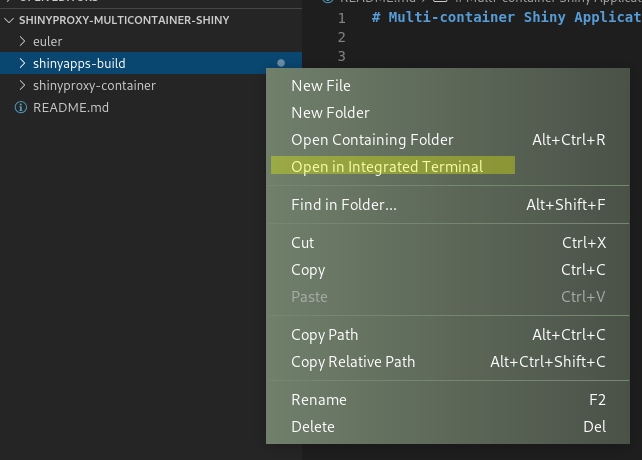Viewport: 642px width, 460px height.
Task: Click line number 1 in editor gutter
Action: 342,18
